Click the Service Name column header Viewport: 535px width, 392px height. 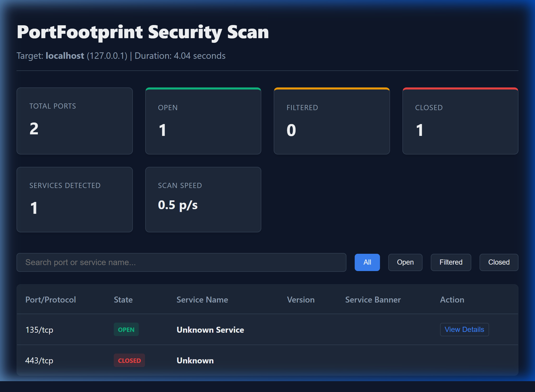202,300
